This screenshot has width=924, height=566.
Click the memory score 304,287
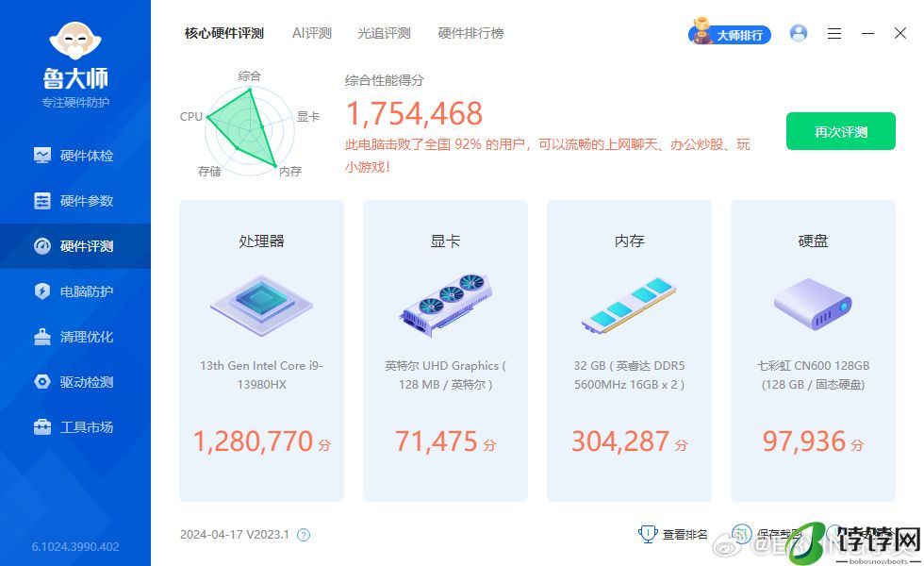pos(620,441)
